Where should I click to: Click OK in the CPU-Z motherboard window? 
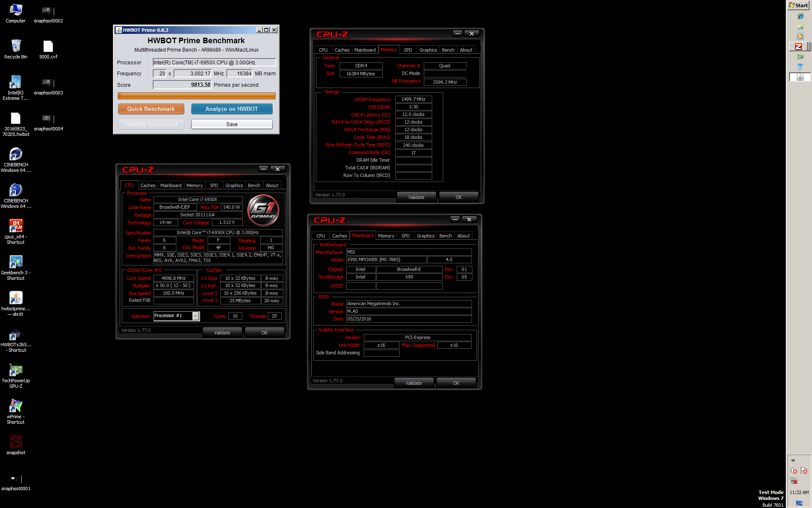[456, 383]
